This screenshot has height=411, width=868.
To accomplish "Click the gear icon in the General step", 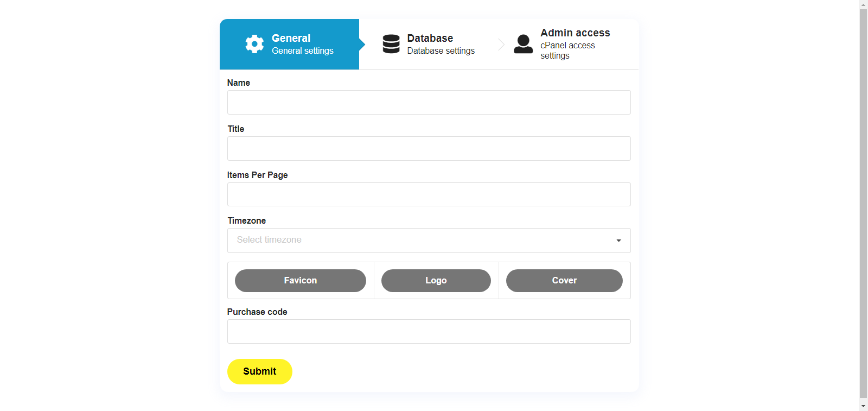I will tap(254, 44).
